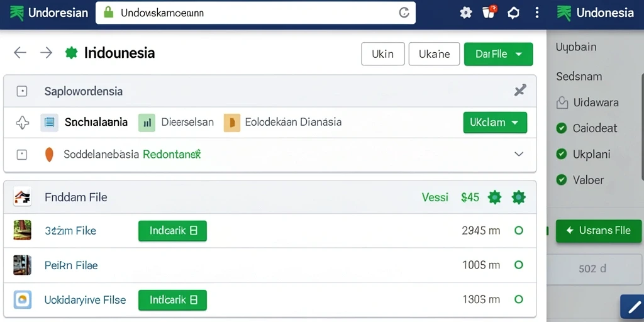Reload page with the refresh icon
Image resolution: width=644 pixels, height=322 pixels.
(404, 13)
